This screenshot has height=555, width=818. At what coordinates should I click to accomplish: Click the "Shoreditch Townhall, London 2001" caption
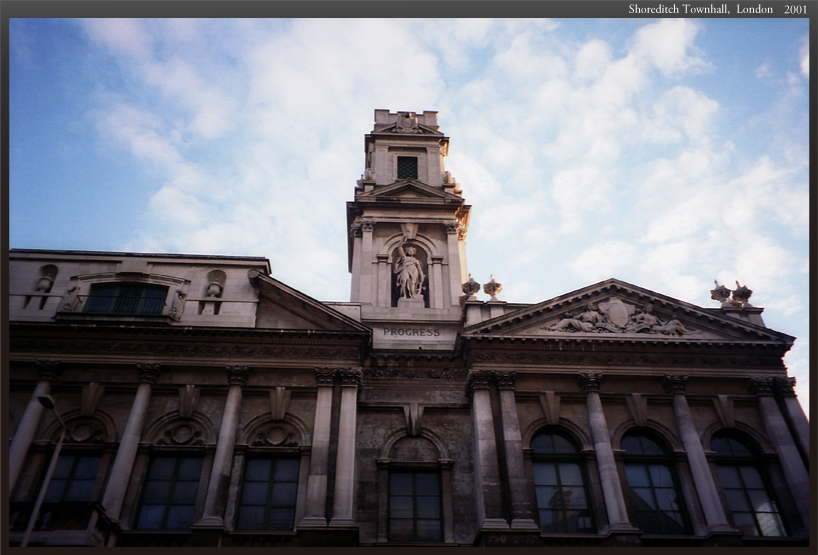717,9
